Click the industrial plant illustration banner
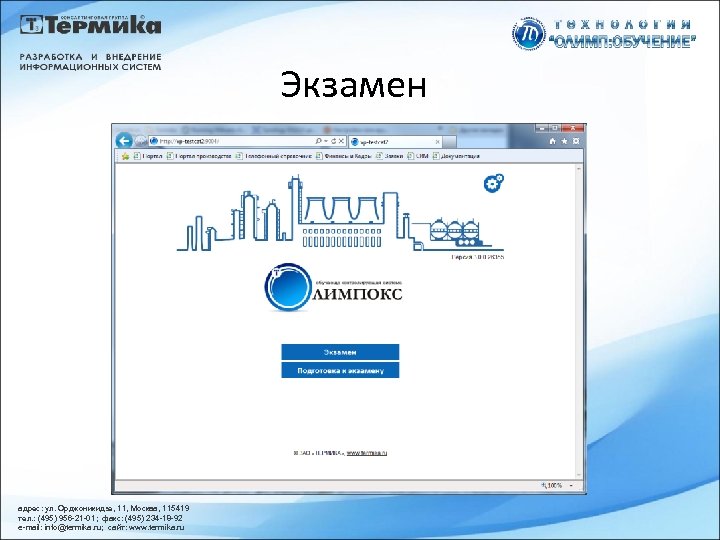Viewport: 720px width, 540px height. pyautogui.click(x=340, y=214)
